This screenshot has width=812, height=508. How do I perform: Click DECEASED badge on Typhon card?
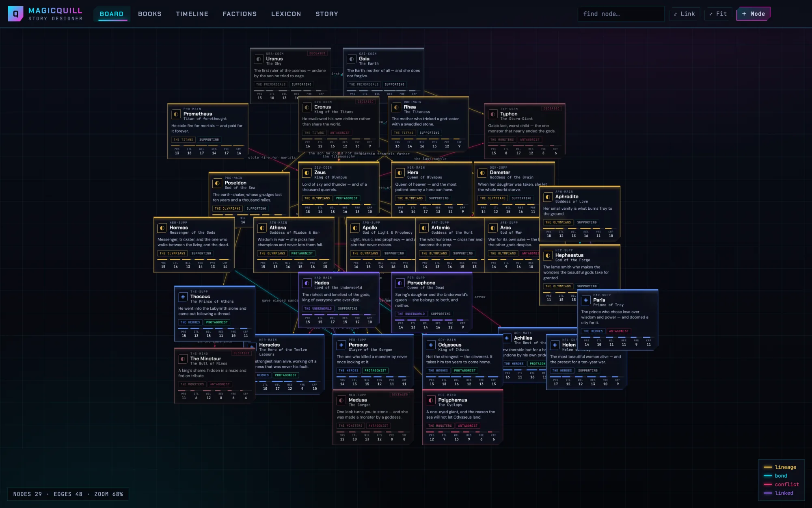coord(551,109)
